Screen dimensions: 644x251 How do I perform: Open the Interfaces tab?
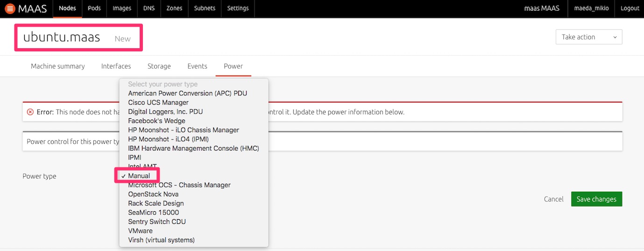pyautogui.click(x=116, y=66)
